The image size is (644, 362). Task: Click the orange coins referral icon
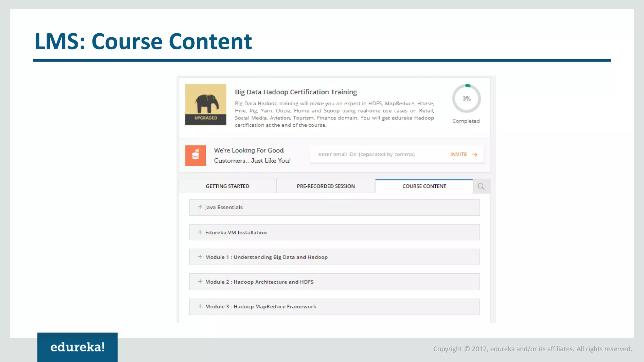(x=195, y=155)
